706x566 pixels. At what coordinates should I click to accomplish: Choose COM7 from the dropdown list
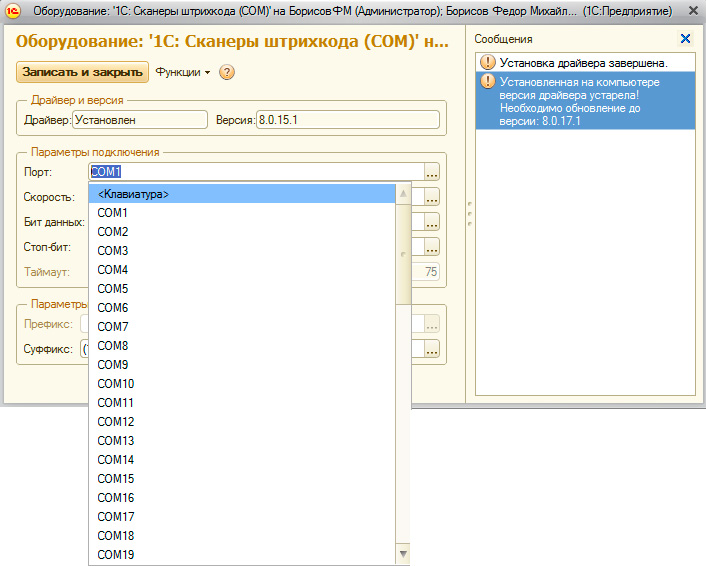pos(242,327)
